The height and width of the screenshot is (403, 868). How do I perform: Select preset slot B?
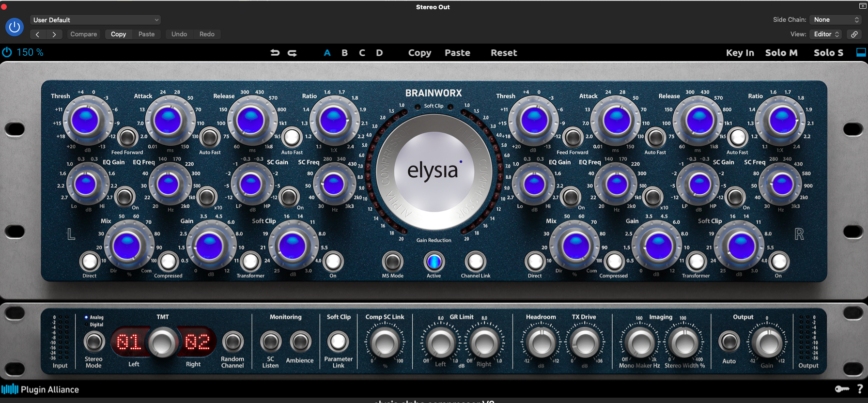coord(344,53)
